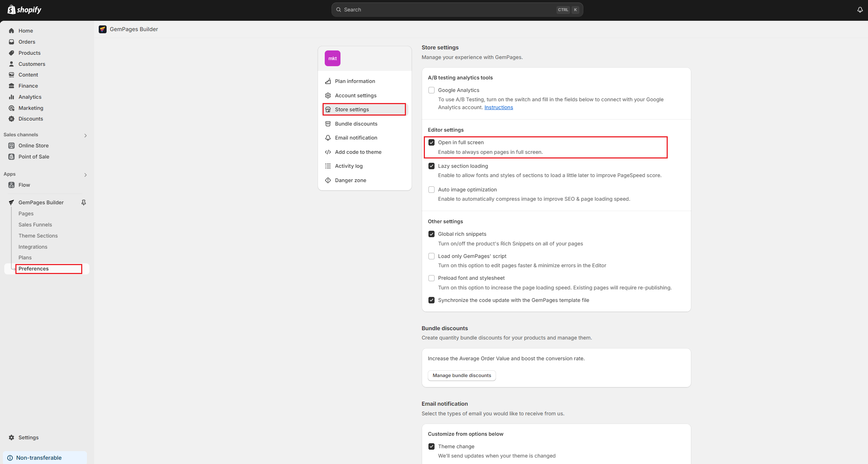Open the mkt store avatar

coord(332,58)
